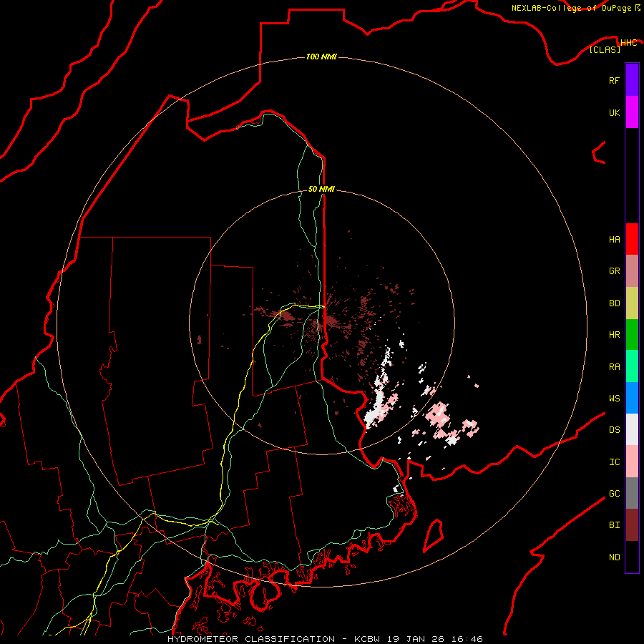Select the IC pink legend swatch
The image size is (644, 644).
tap(632, 462)
